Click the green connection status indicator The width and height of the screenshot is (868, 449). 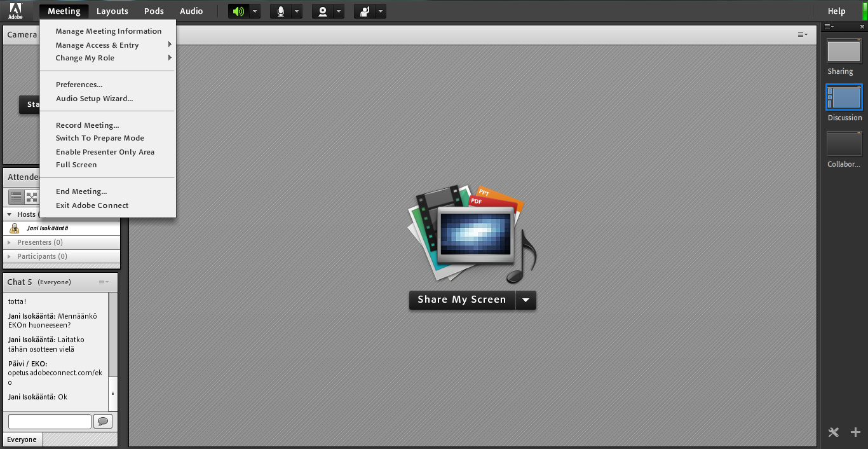pos(865,11)
